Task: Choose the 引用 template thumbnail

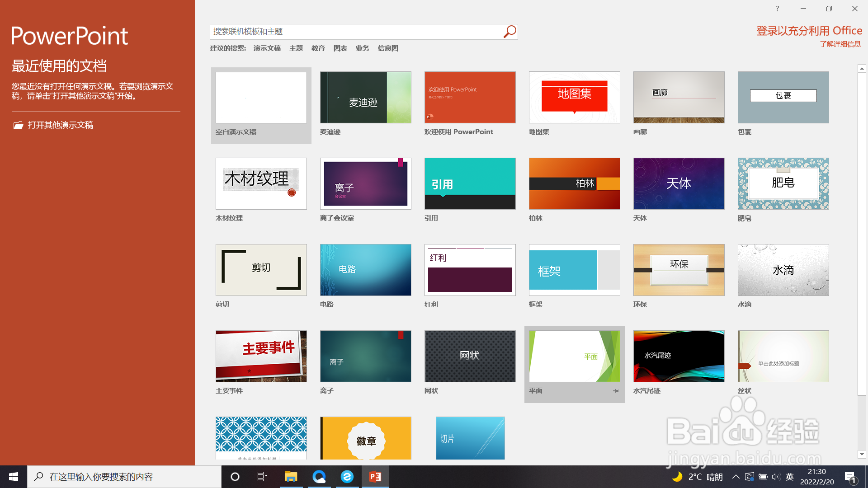Action: pos(470,184)
